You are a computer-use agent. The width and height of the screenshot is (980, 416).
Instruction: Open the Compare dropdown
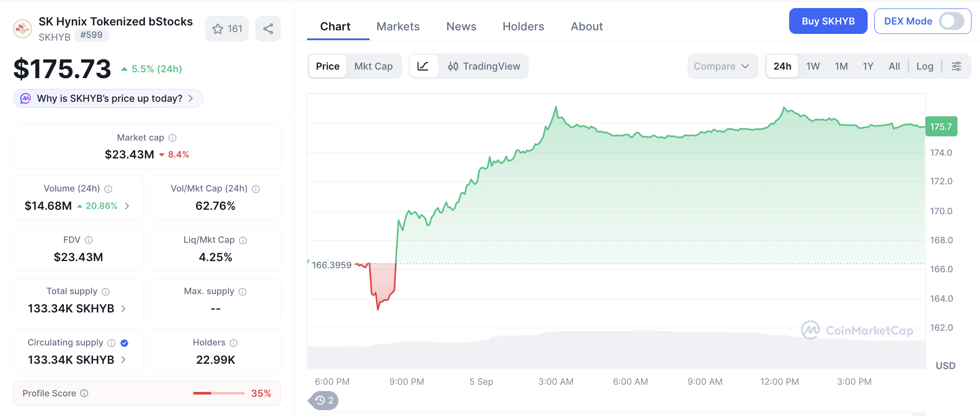[722, 67]
